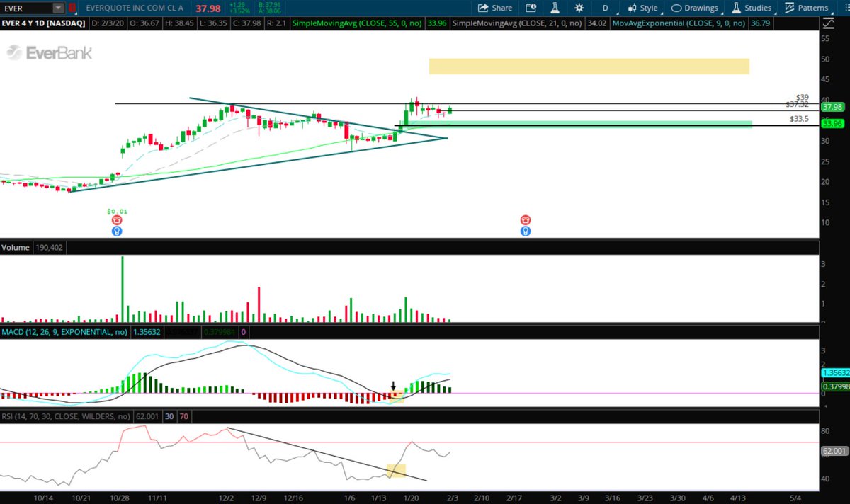The width and height of the screenshot is (850, 504).
Task: Select the green support zone rectangle
Action: [575, 124]
